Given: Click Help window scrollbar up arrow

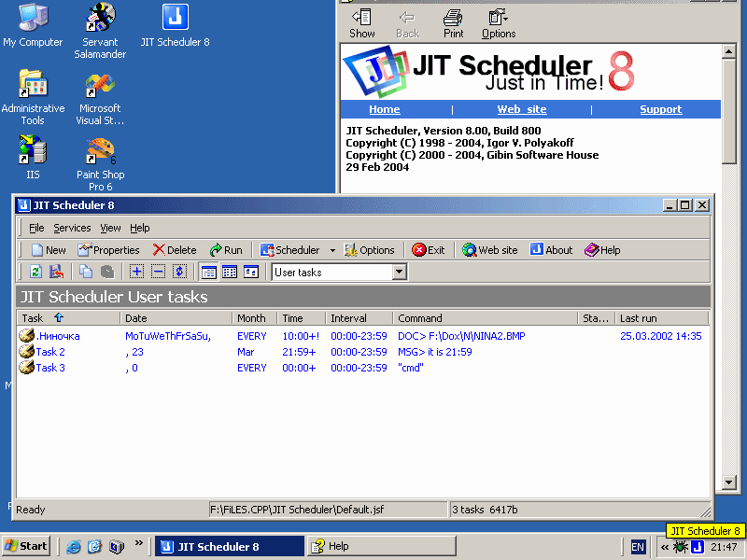Looking at the screenshot, I should [729, 51].
